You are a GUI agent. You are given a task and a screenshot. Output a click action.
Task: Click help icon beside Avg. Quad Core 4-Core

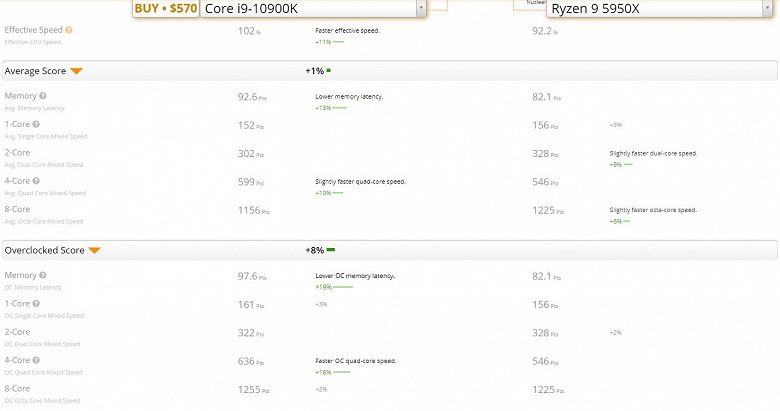[36, 181]
